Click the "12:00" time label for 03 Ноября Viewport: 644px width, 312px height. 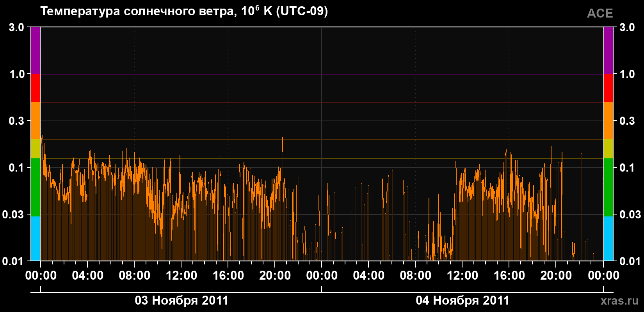click(181, 276)
